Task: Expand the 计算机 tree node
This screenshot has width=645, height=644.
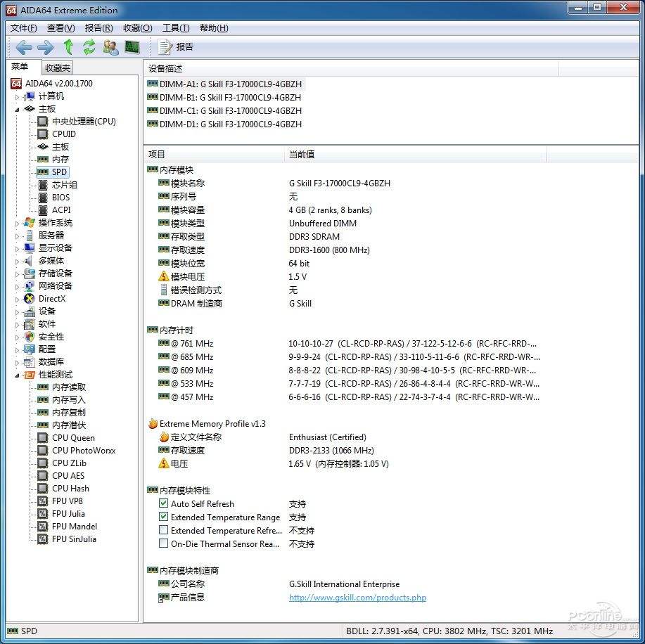Action: tap(18, 96)
